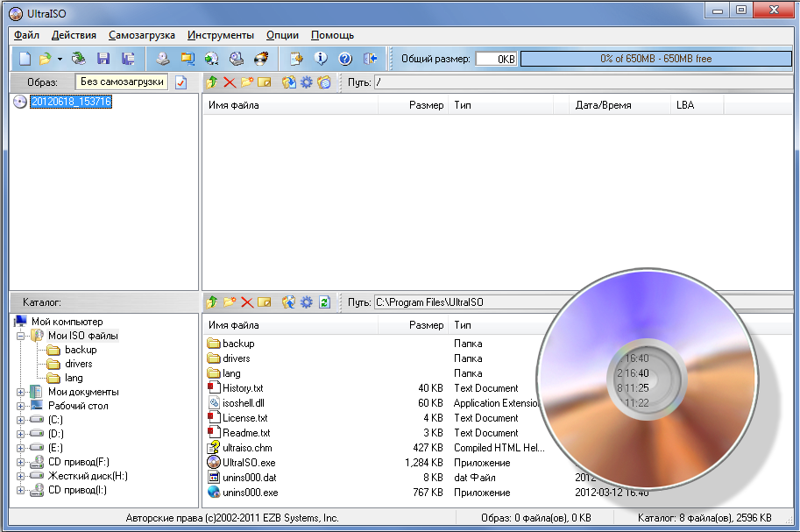
Task: Click the Без самозагрузки boot status box
Action: (x=122, y=82)
